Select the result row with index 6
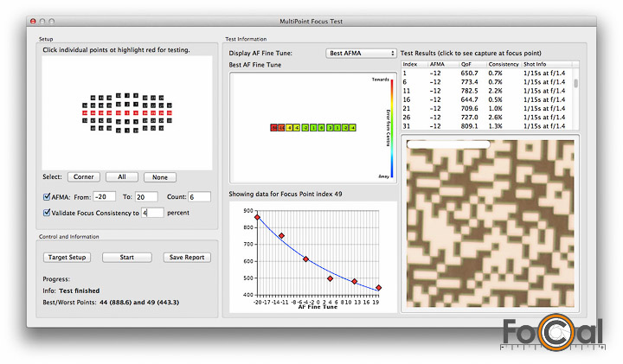Image resolution: width=623 pixels, height=364 pixels. 487,82
